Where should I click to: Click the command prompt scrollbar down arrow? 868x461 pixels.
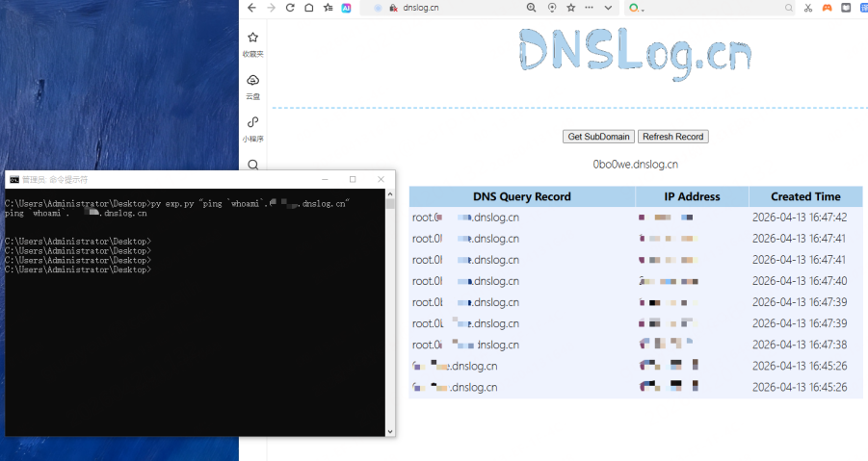tap(390, 431)
